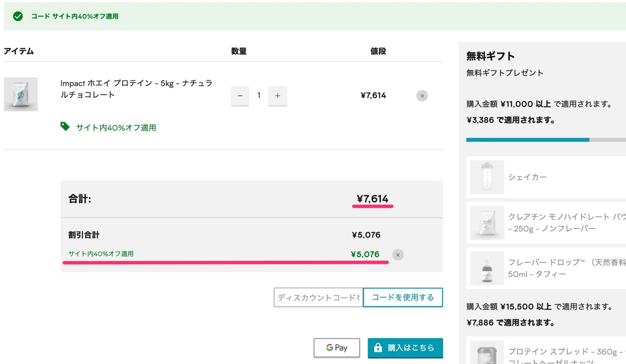Click the ¥3,386 で適用されます text
This screenshot has height=364, width=626.
[511, 120]
